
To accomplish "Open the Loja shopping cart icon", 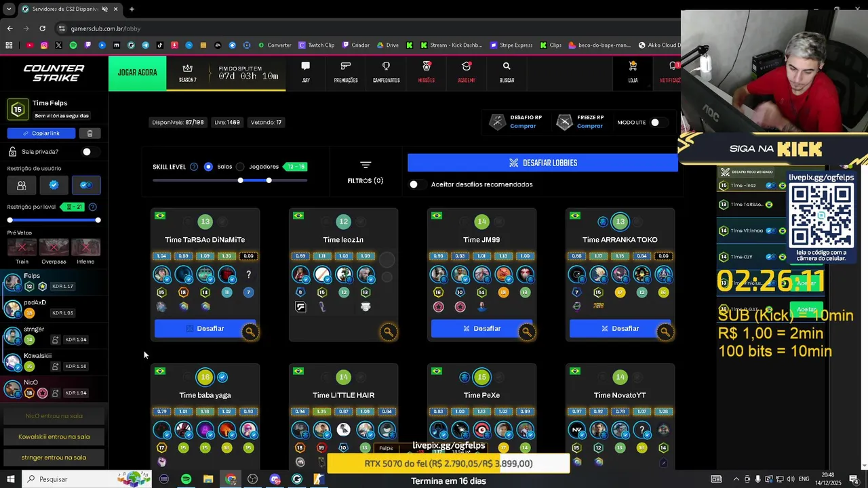I will pyautogui.click(x=633, y=66).
